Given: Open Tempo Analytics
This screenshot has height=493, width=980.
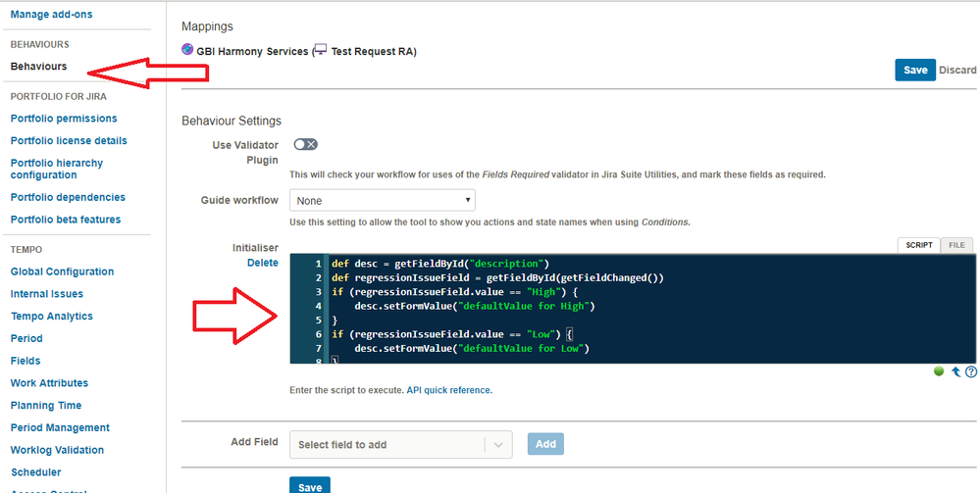Looking at the screenshot, I should pyautogui.click(x=52, y=317).
